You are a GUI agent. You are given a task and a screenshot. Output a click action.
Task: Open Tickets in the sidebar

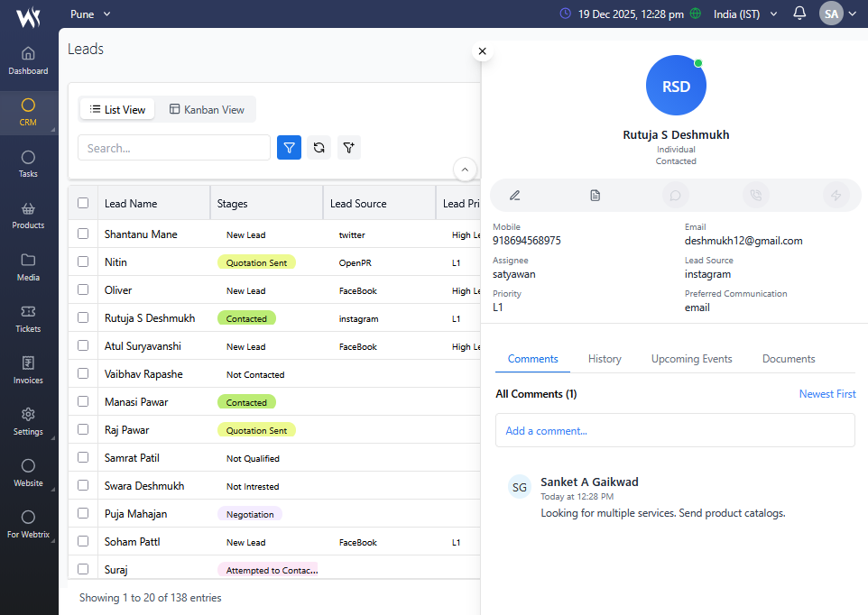pyautogui.click(x=28, y=318)
